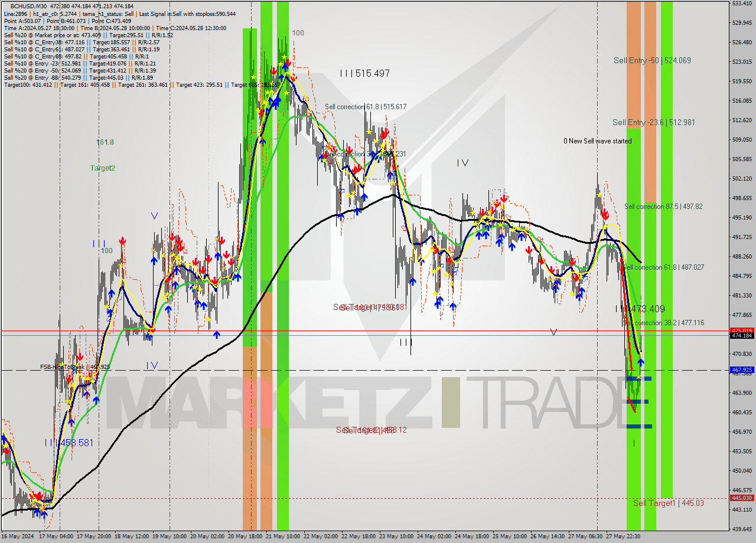Click the black 474.184 current price tag
Viewport: 756px width, 543px height.
pyautogui.click(x=742, y=336)
